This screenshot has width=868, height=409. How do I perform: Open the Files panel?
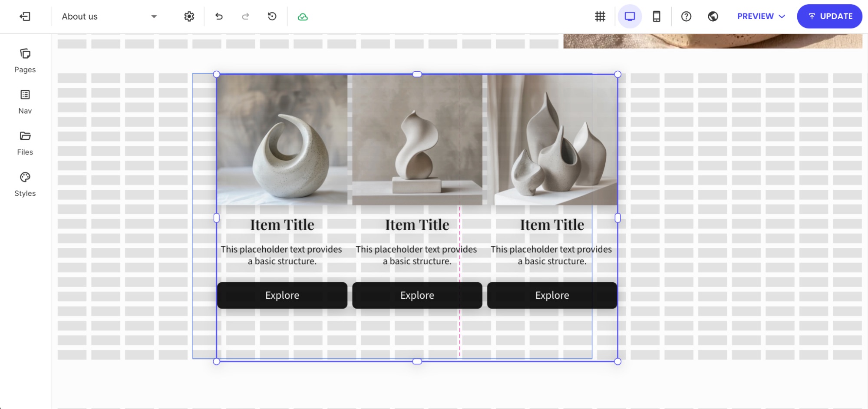(x=25, y=143)
